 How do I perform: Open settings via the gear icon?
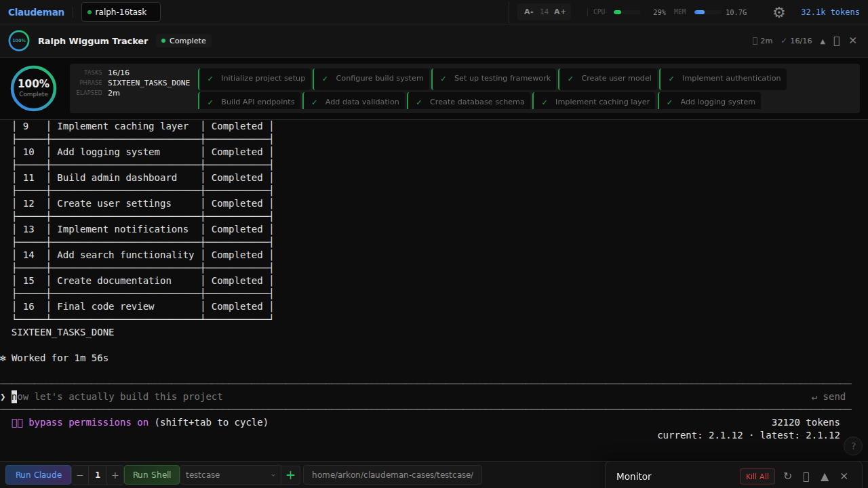[779, 12]
